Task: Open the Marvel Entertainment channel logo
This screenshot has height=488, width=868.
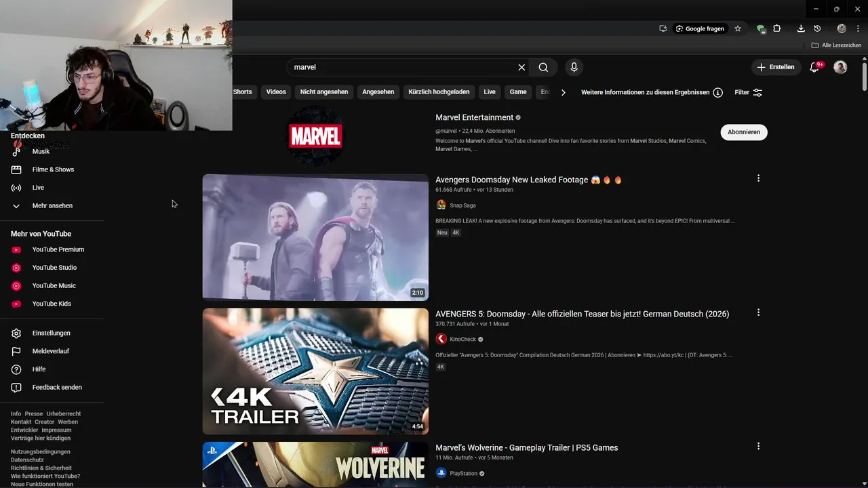Action: 315,136
